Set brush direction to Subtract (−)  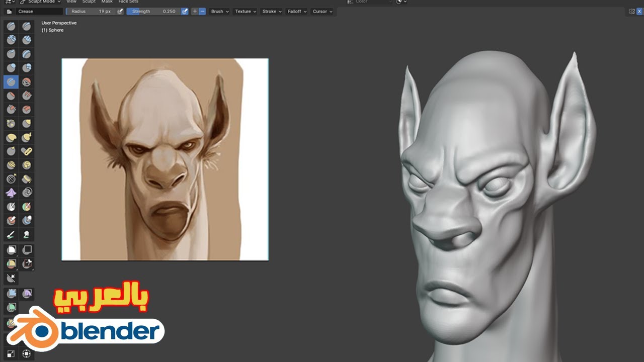pyautogui.click(x=202, y=11)
